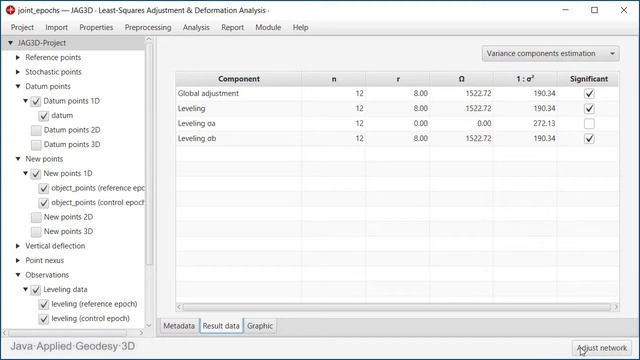Expand the Reference points node
The width and height of the screenshot is (640, 360).
[18, 58]
